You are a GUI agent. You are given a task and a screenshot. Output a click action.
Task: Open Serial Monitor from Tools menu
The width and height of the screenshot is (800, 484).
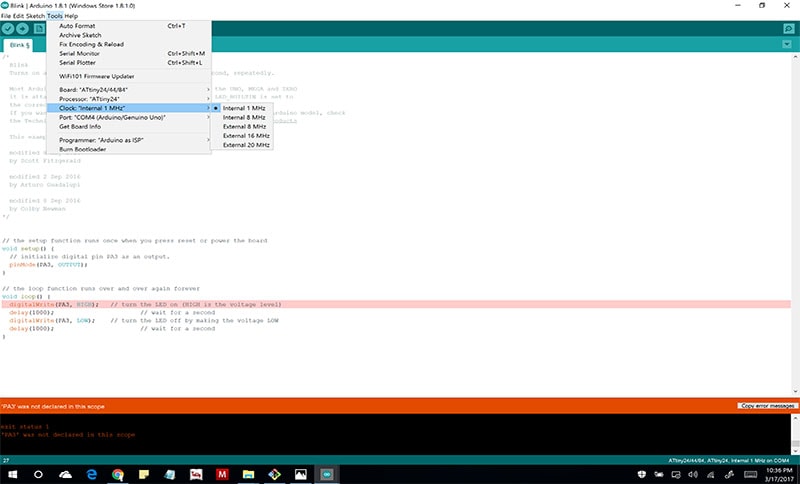point(129,54)
